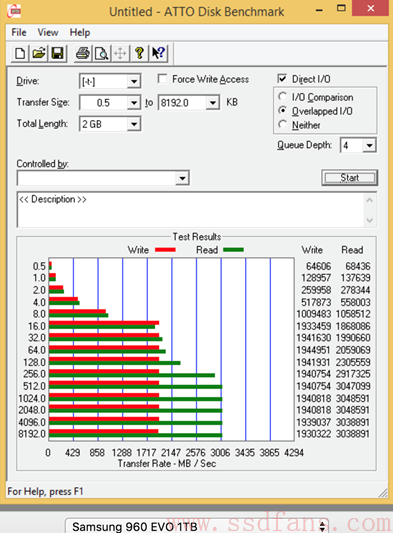Select the I/O Comparison radio button
The height and width of the screenshot is (533, 393).
coord(283,97)
